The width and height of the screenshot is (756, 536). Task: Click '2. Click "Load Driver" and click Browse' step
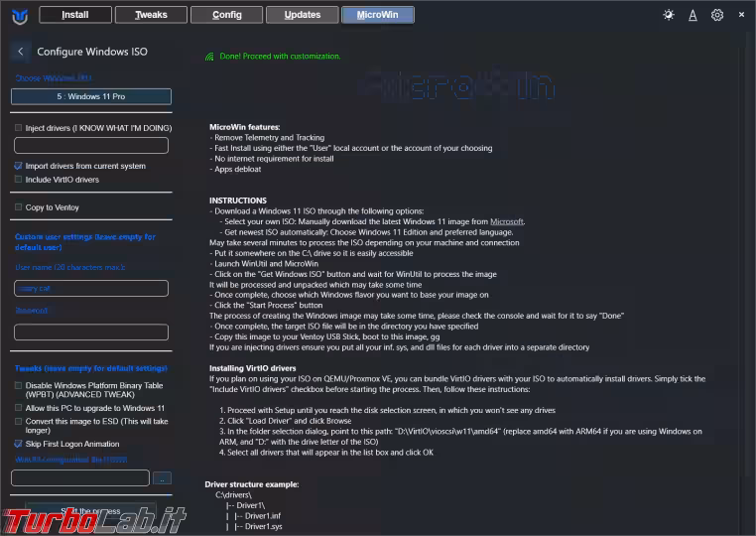[x=286, y=421]
